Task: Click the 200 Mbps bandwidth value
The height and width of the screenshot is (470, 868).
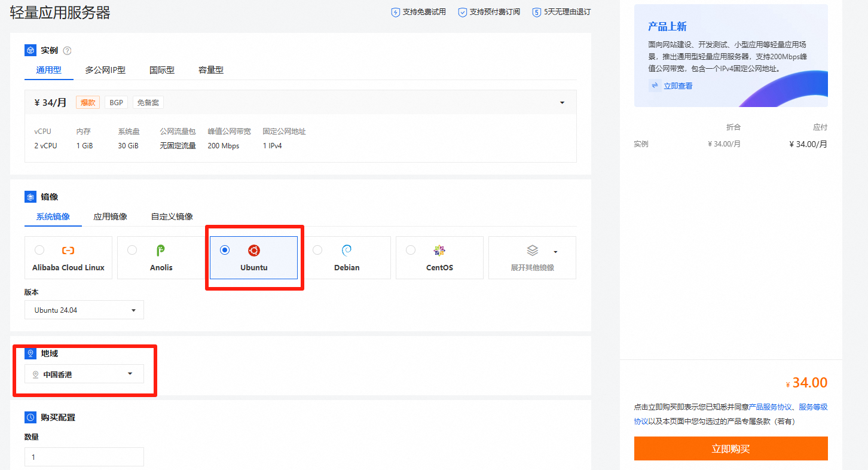Action: (x=224, y=146)
